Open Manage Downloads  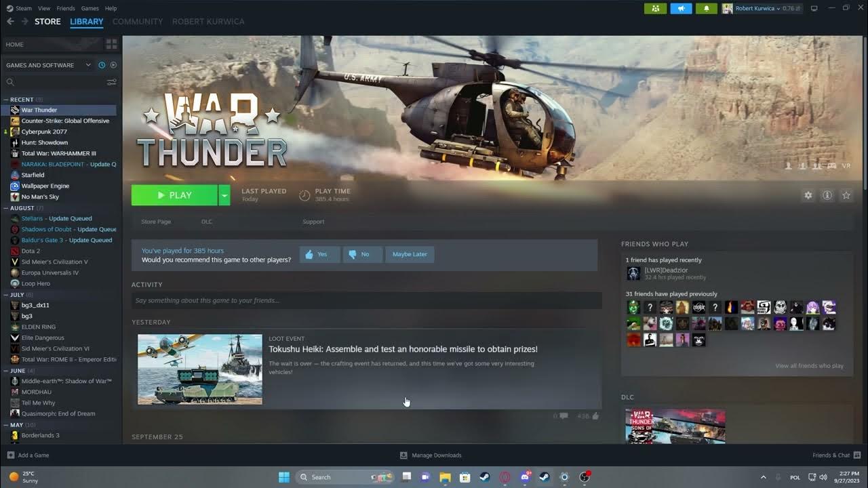[431, 455]
